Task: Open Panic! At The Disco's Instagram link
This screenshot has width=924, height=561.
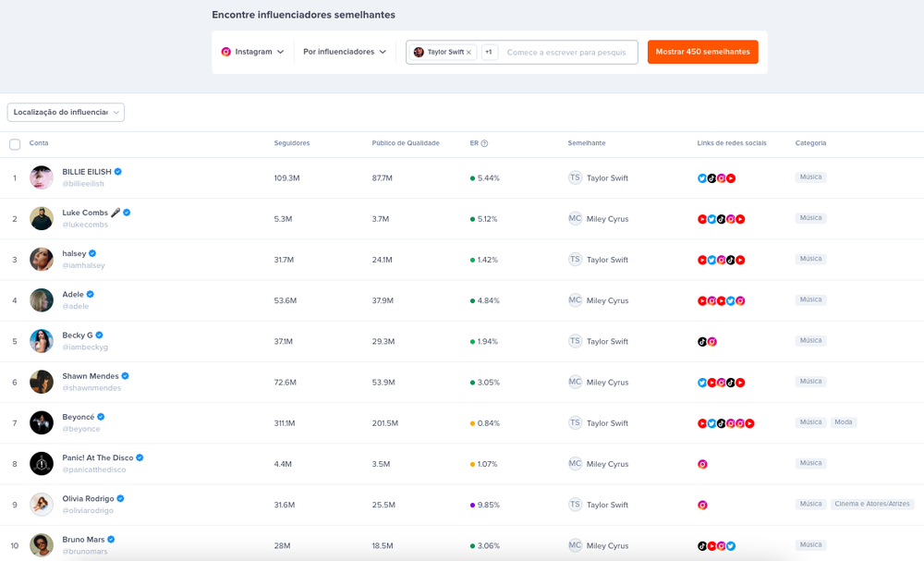Action: [x=702, y=464]
